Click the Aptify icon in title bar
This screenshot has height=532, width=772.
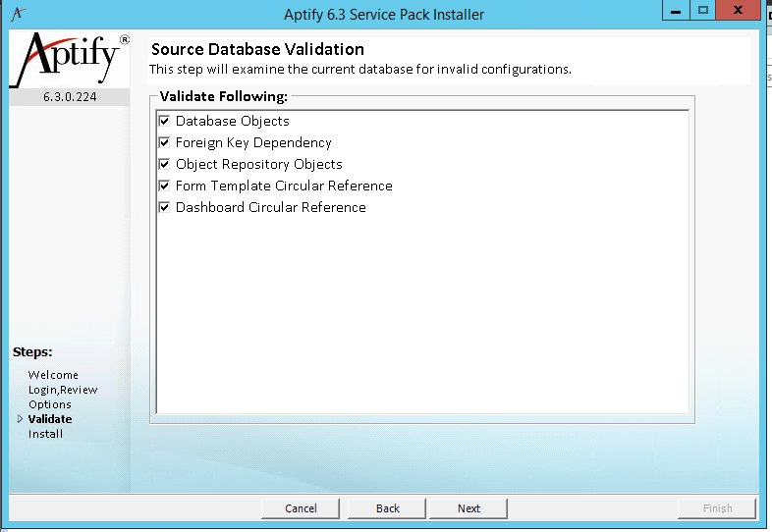tap(18, 14)
